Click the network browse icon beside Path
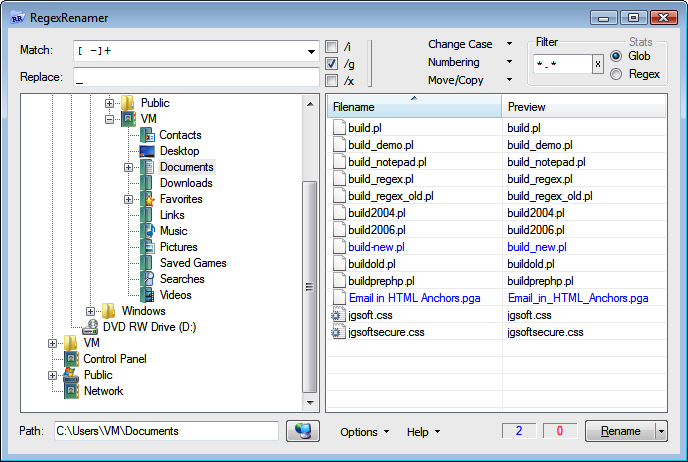 coord(302,431)
